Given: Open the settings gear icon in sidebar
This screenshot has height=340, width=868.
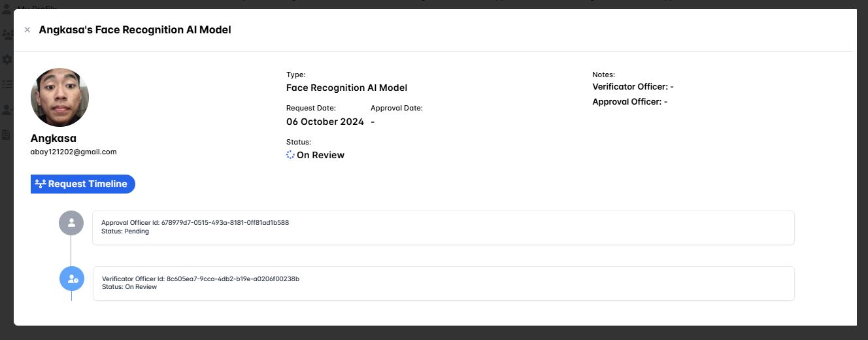Looking at the screenshot, I should point(7,59).
